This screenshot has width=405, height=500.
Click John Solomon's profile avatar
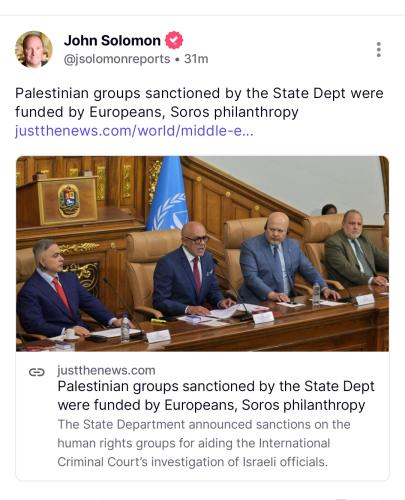click(x=34, y=49)
